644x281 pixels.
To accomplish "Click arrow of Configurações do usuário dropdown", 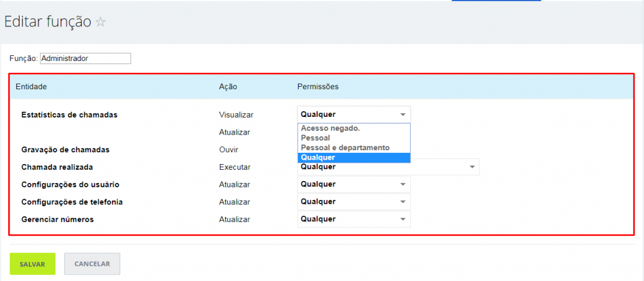I will pyautogui.click(x=403, y=185).
